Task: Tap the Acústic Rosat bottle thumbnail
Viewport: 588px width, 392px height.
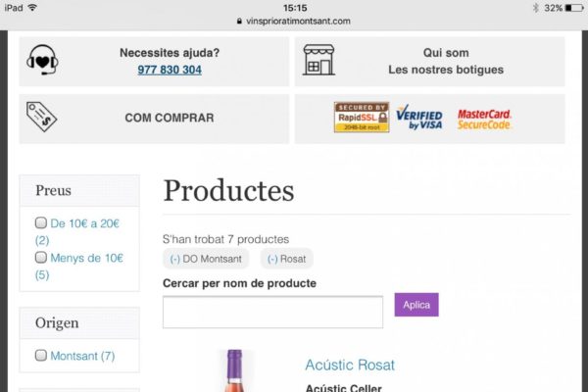Action: [234, 372]
